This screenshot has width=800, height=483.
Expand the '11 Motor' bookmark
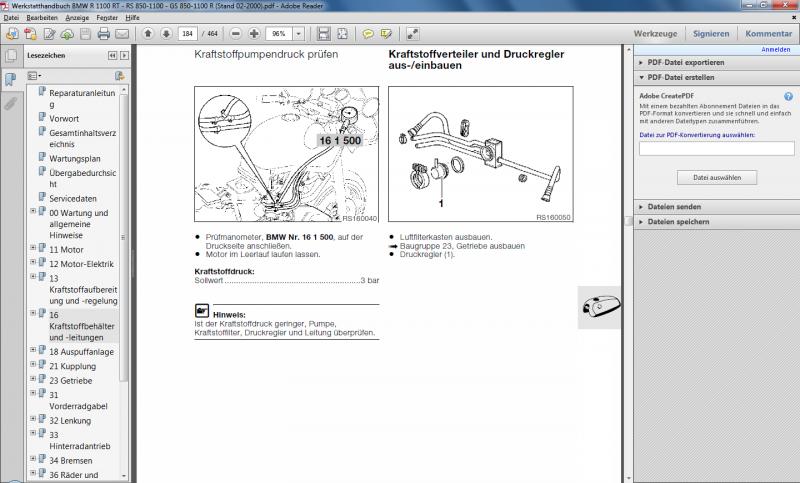pyautogui.click(x=33, y=248)
